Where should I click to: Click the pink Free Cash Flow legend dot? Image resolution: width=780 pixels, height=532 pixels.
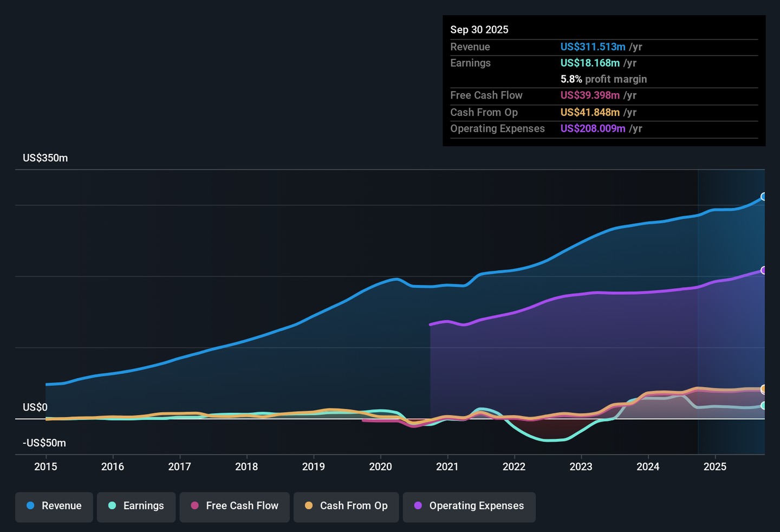195,506
